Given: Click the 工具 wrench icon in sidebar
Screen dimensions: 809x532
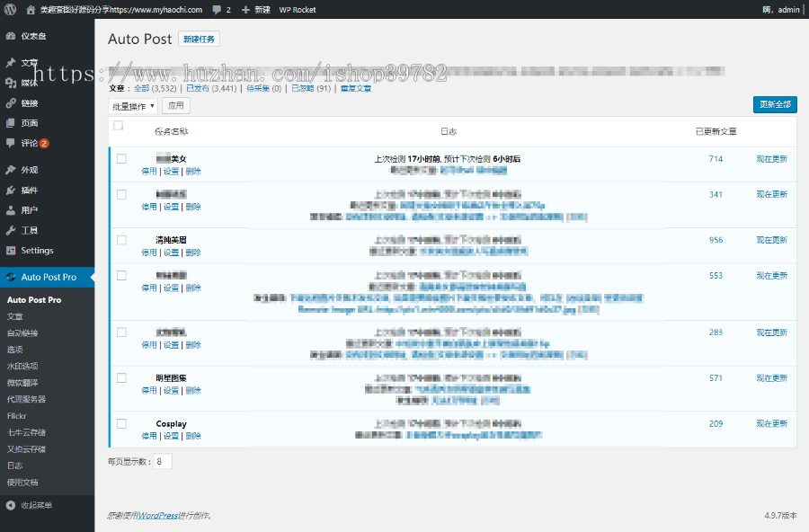Looking at the screenshot, I should click(x=11, y=231).
